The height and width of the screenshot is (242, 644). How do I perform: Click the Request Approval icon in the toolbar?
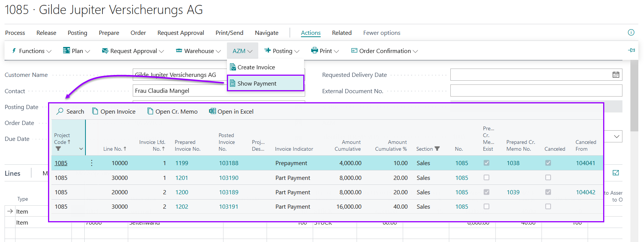105,51
